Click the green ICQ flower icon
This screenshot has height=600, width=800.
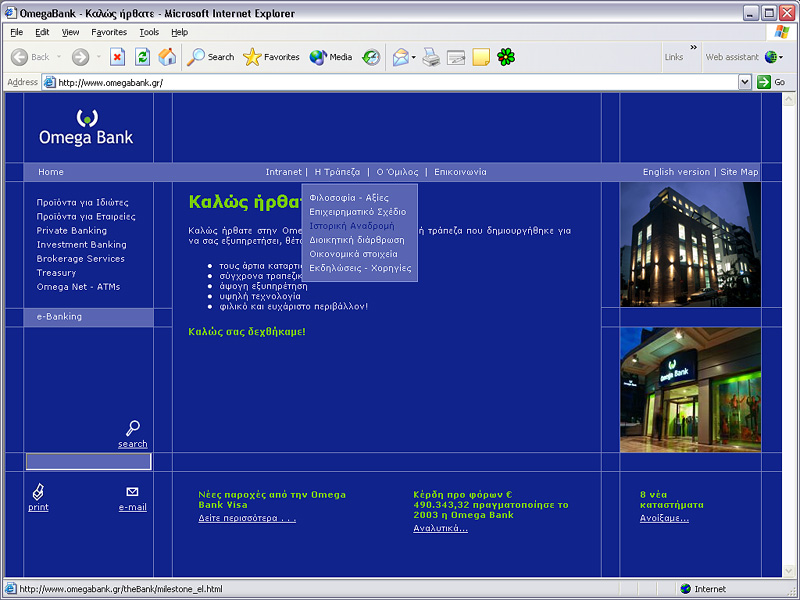point(506,57)
